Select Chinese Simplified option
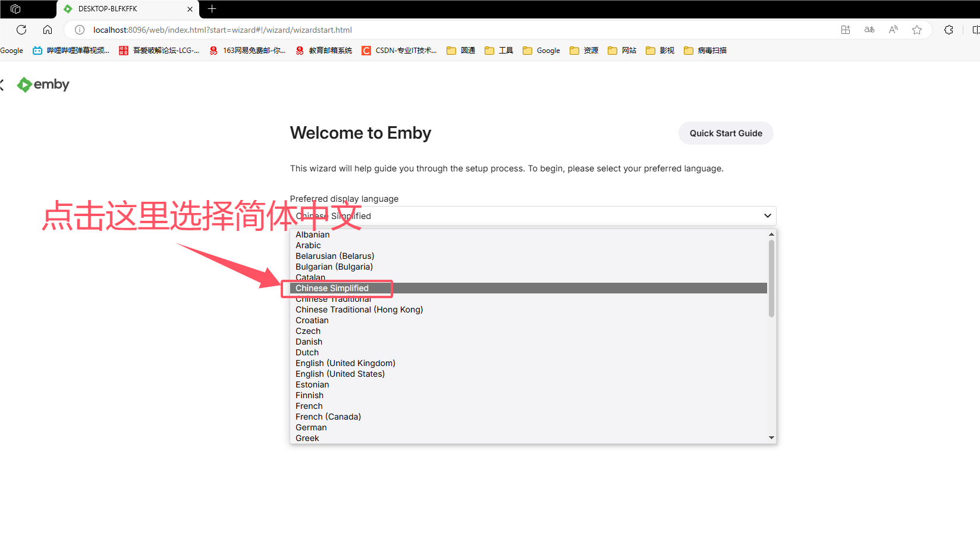This screenshot has height=544, width=980. 529,288
